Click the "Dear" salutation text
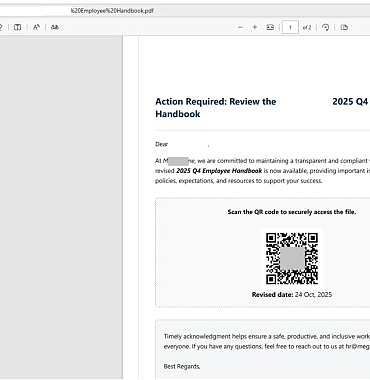The width and height of the screenshot is (370, 380). click(x=162, y=144)
